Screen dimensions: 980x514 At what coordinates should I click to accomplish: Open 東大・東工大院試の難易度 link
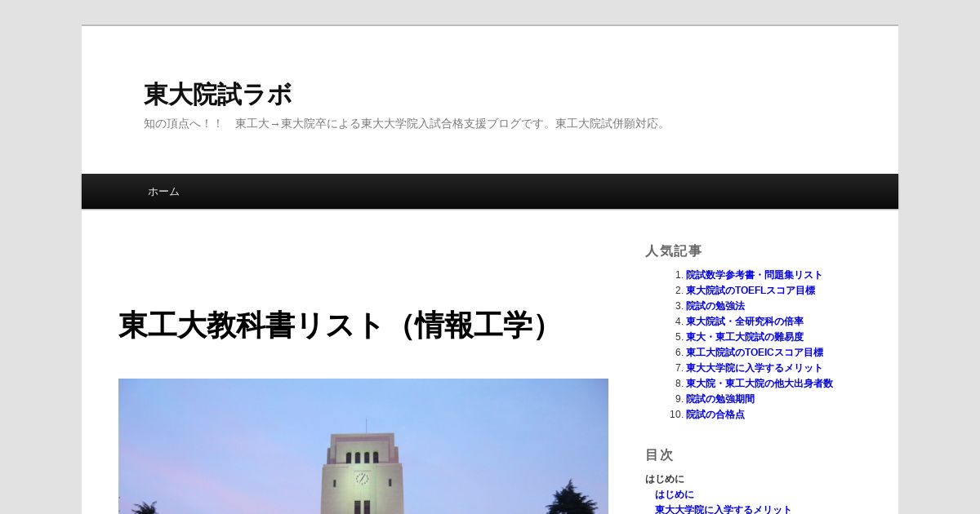(744, 337)
